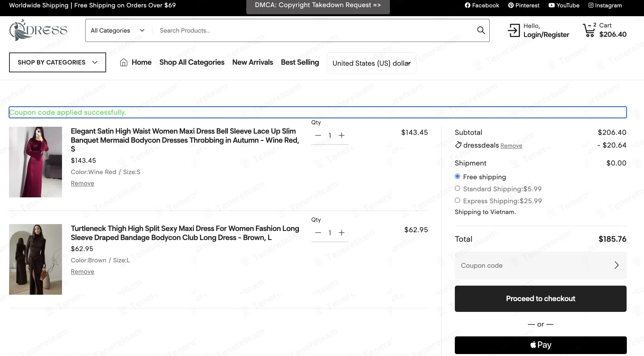Open Turtleneck Thigh High Split dress title
This screenshot has height=356, width=644.
(x=185, y=233)
